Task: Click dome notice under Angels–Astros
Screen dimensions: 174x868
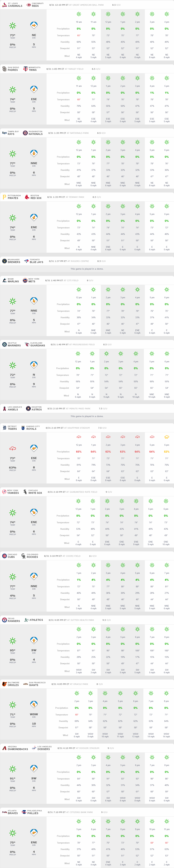Action: pos(87,416)
